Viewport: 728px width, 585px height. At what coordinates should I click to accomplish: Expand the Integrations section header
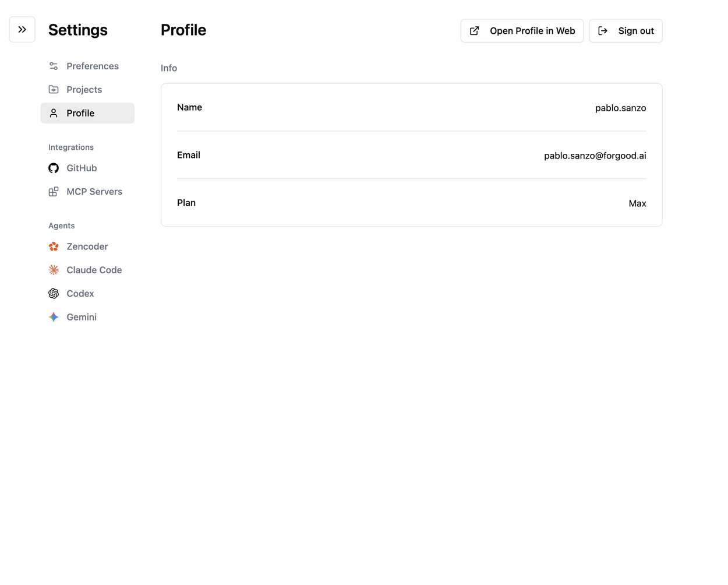point(70,147)
